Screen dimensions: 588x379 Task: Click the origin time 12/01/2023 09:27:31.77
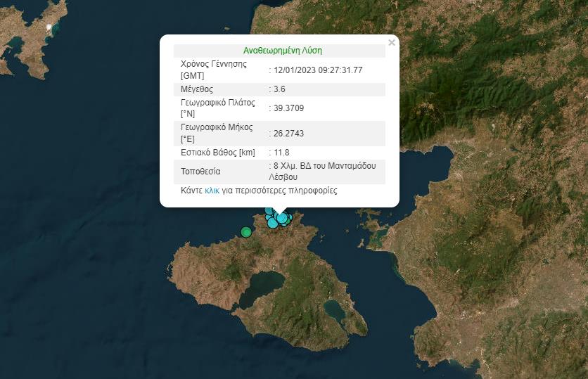(x=318, y=70)
